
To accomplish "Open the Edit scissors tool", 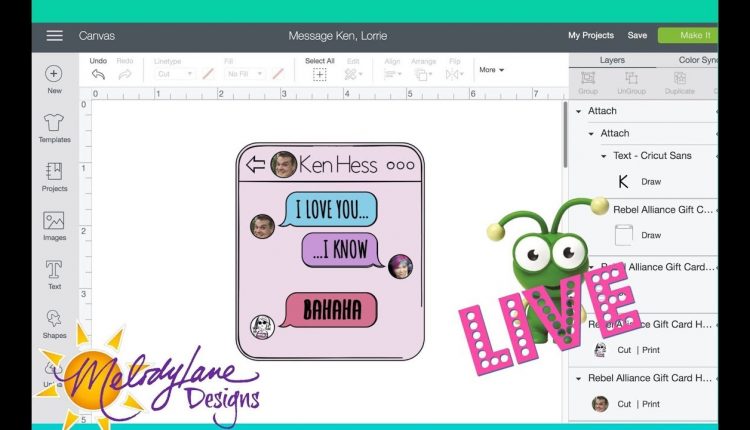I will click(353, 74).
